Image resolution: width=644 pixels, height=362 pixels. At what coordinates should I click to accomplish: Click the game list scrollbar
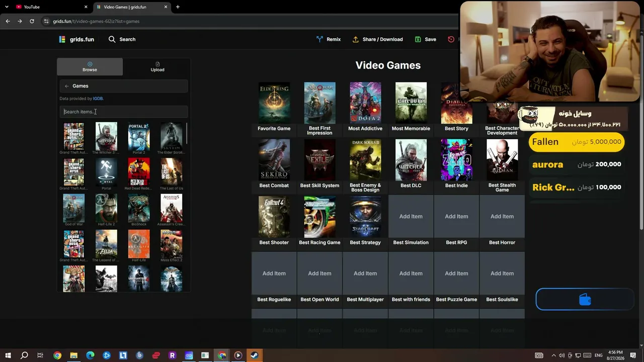[187, 133]
